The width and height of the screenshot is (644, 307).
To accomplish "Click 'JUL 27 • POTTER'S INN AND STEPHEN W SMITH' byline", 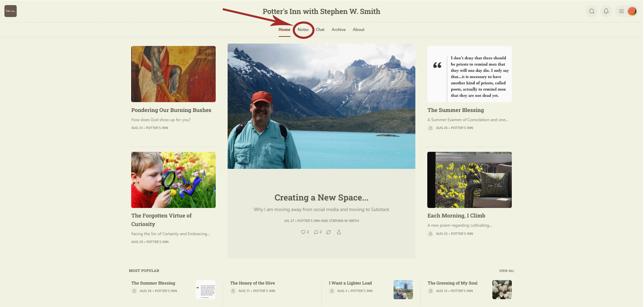I will click(x=321, y=221).
